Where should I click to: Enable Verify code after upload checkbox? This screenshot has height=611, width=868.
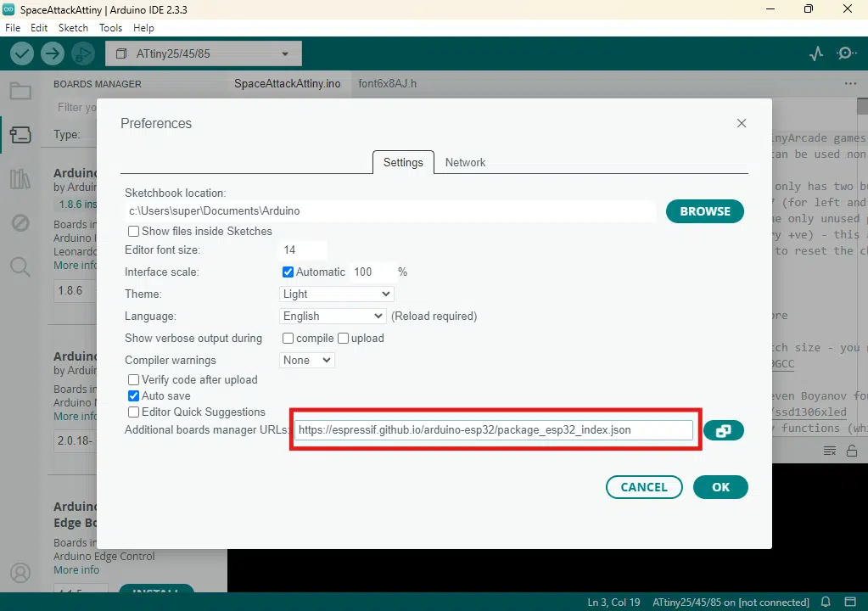[133, 379]
